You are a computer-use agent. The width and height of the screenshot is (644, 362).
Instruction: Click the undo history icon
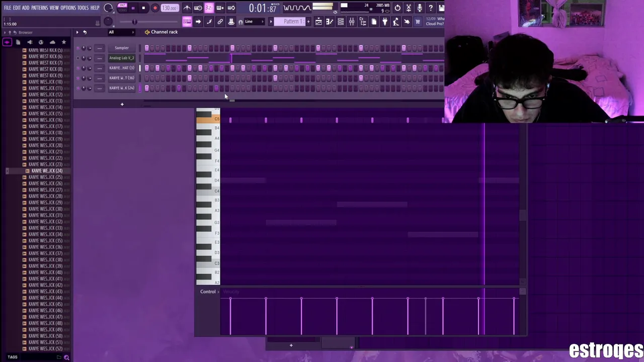coord(397,8)
